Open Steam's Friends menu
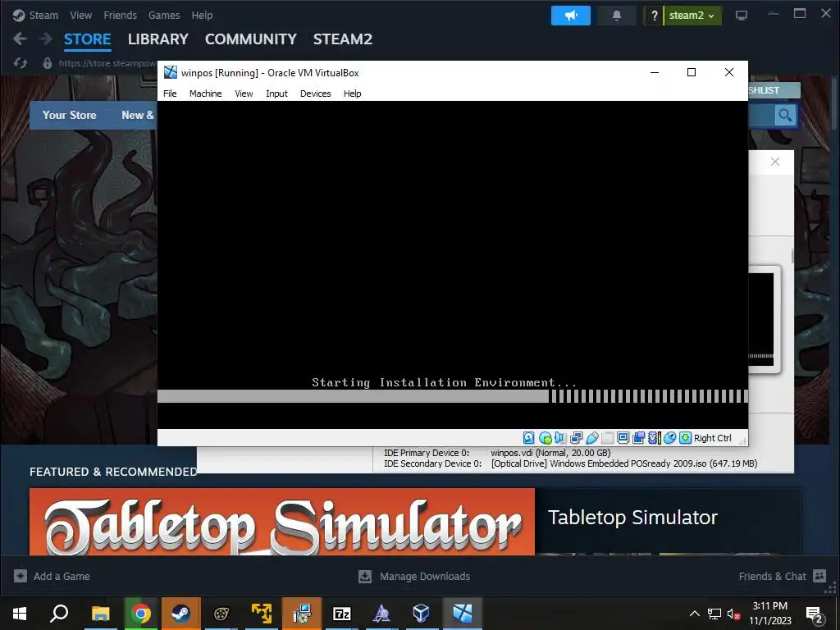Viewport: 840px width, 630px height. (120, 15)
